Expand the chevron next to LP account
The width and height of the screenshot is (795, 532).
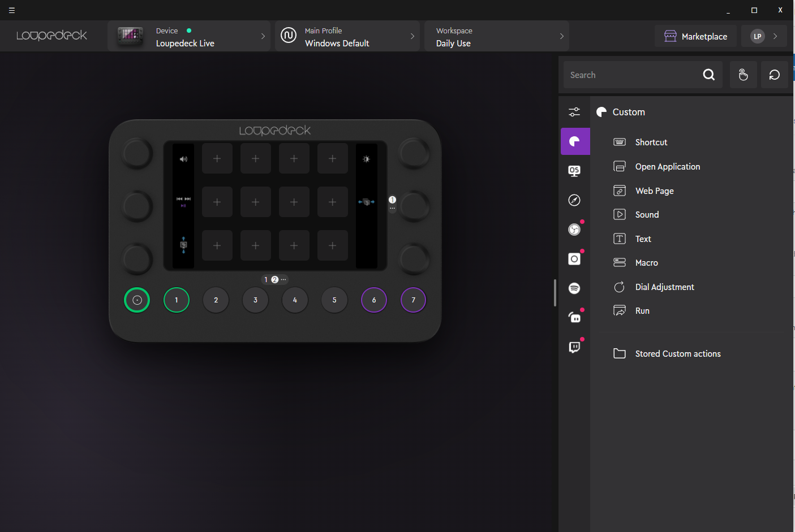775,36
